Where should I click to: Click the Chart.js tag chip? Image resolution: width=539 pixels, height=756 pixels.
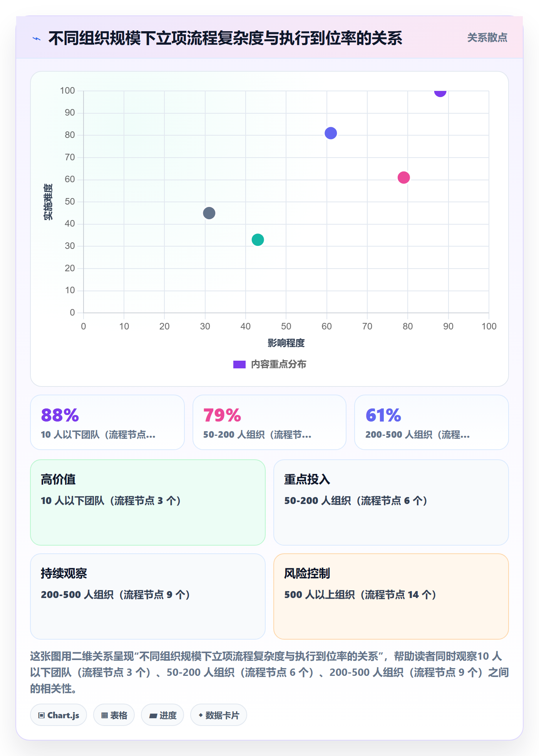[x=59, y=715]
